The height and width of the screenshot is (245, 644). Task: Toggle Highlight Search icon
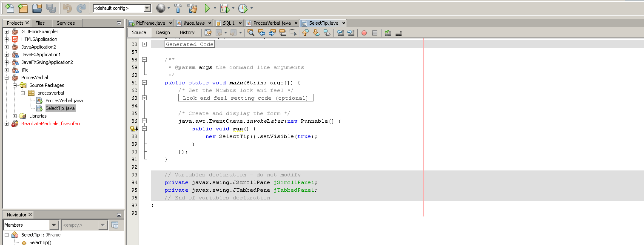click(282, 32)
